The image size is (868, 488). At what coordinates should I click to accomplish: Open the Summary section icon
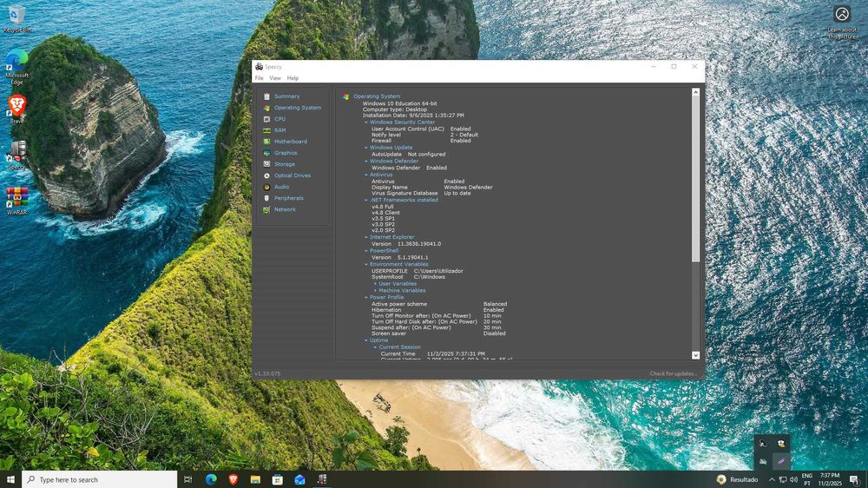(x=266, y=96)
